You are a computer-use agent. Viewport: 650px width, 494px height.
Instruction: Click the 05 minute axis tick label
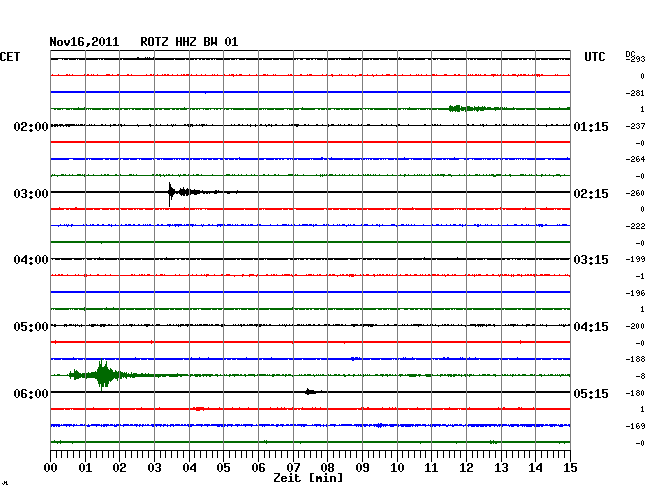point(223,467)
